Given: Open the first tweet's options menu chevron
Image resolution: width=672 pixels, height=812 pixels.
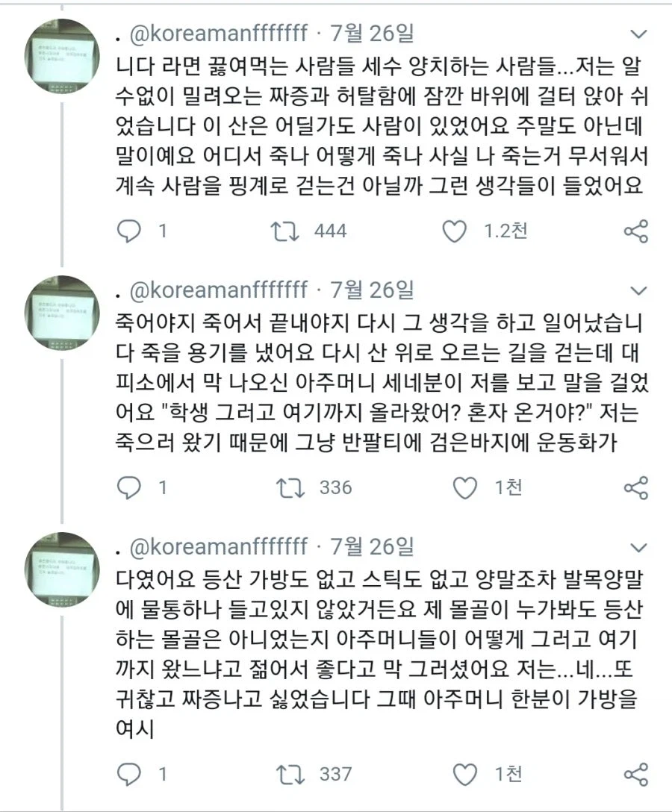Looking at the screenshot, I should click(x=638, y=34).
